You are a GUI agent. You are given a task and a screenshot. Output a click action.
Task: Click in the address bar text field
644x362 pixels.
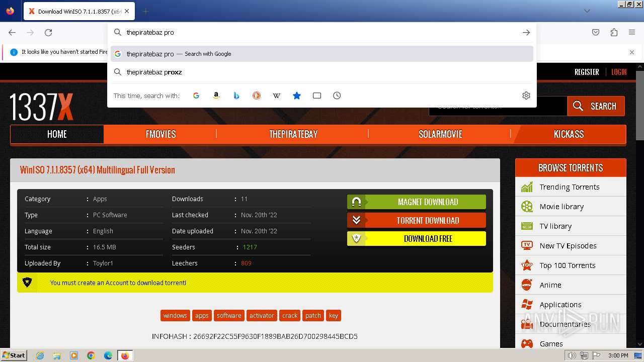(x=322, y=32)
